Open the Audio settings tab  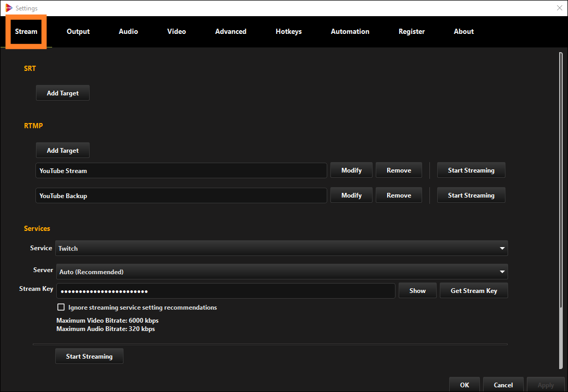(128, 31)
